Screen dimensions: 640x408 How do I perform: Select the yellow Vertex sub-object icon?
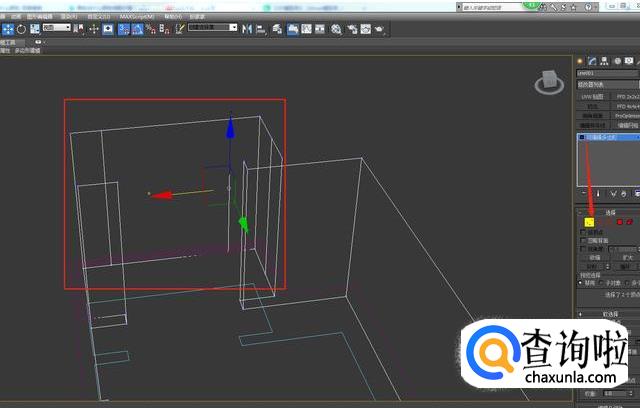(x=590, y=221)
